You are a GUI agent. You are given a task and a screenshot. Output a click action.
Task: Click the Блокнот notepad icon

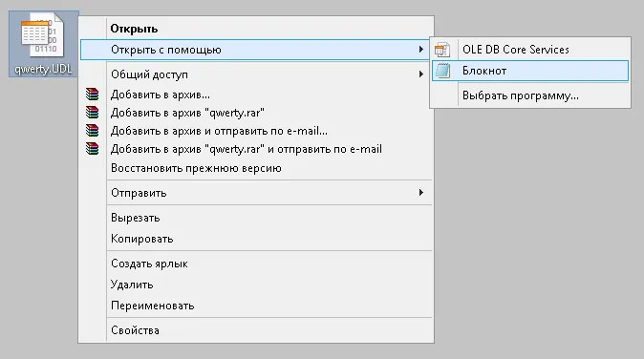tap(442, 71)
